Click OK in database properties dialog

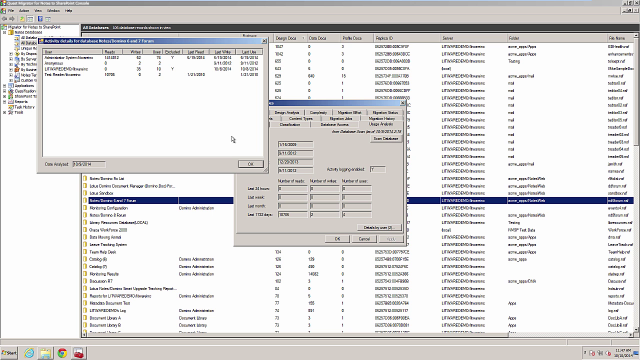[x=337, y=239]
